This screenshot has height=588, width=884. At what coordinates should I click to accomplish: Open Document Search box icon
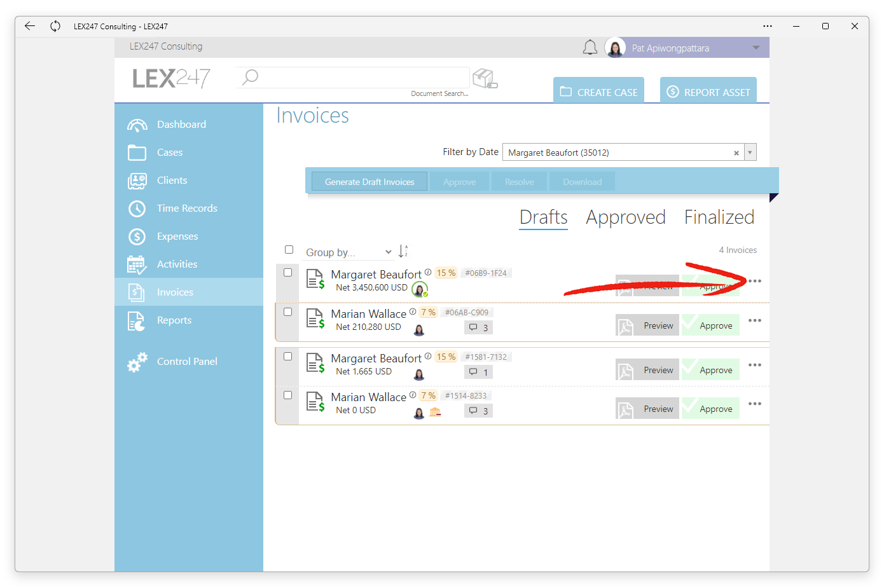[x=485, y=78]
